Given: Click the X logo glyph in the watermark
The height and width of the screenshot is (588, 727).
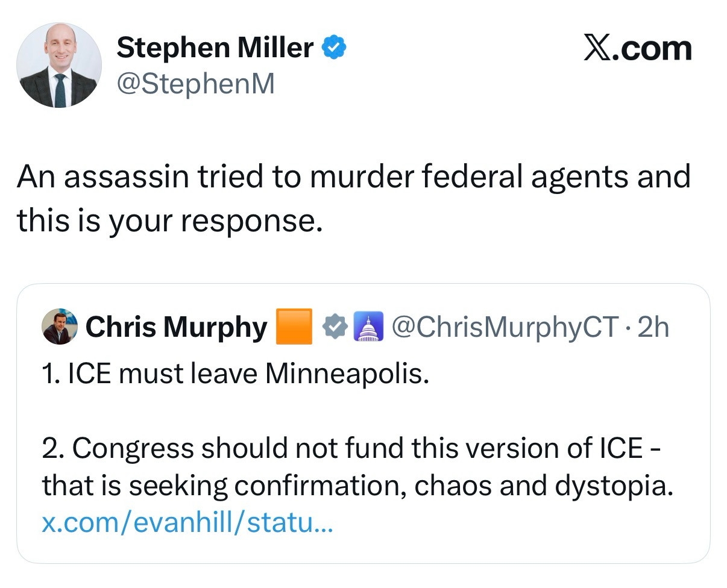Looking at the screenshot, I should pyautogui.click(x=598, y=48).
